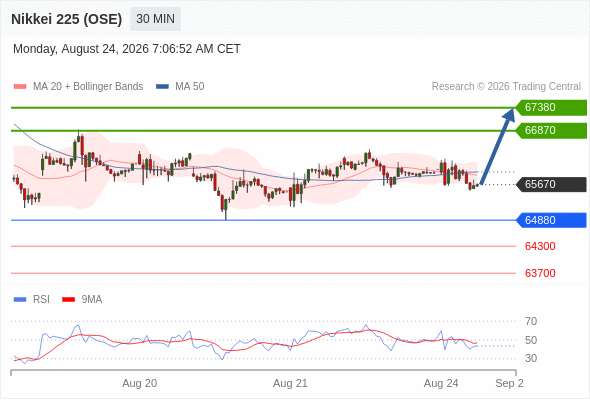590x400 pixels.
Task: Click the blue RSI legend swatch
Action: [x=20, y=300]
